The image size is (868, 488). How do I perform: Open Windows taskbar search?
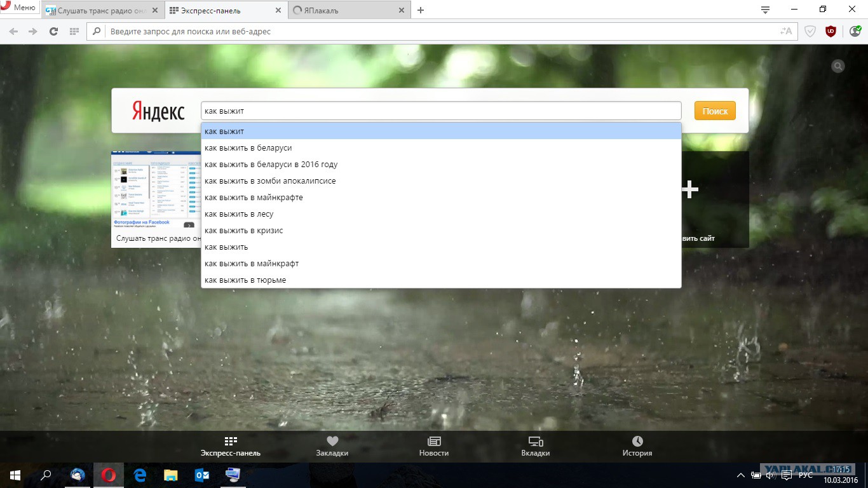pyautogui.click(x=46, y=475)
